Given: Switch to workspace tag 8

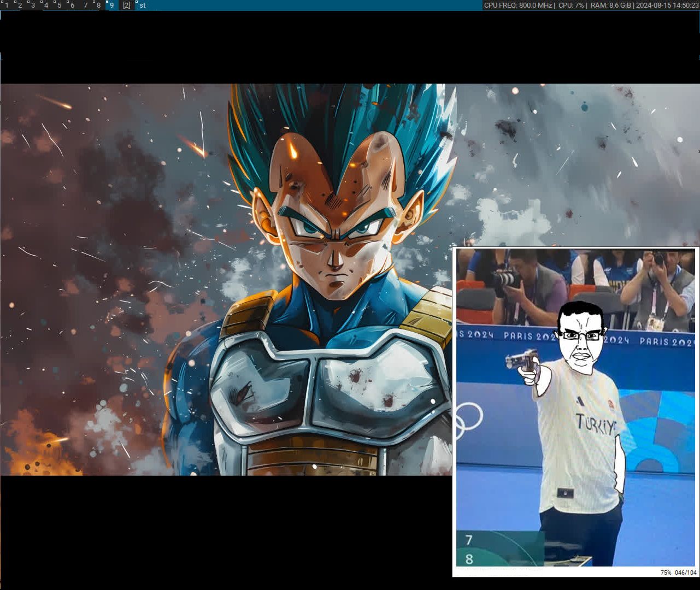Looking at the screenshot, I should click(x=98, y=5).
